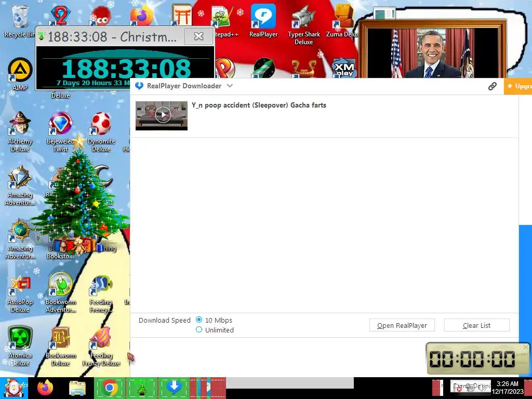Screen dimensions: 532x399
Task: Open File Explorer from the taskbar
Action: point(77,388)
